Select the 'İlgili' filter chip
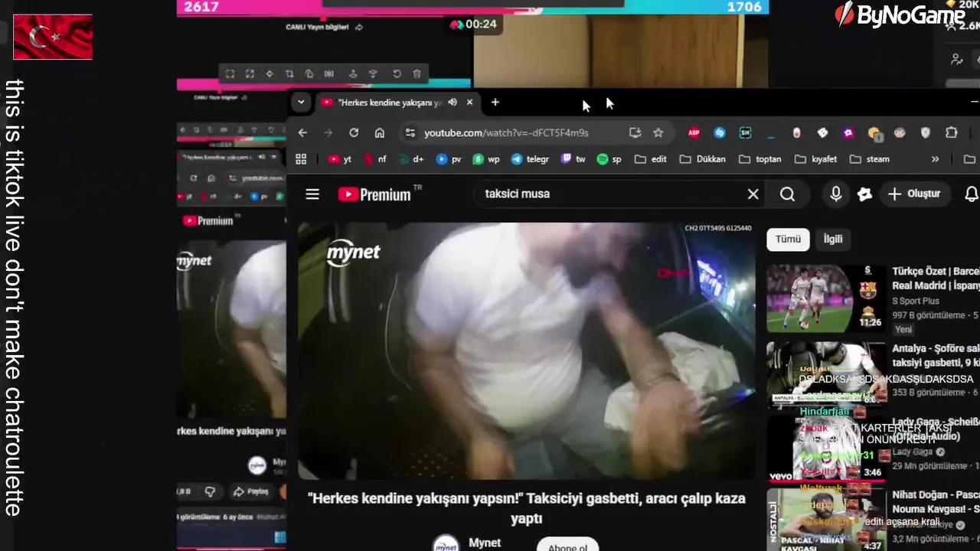The image size is (980, 551). 833,240
